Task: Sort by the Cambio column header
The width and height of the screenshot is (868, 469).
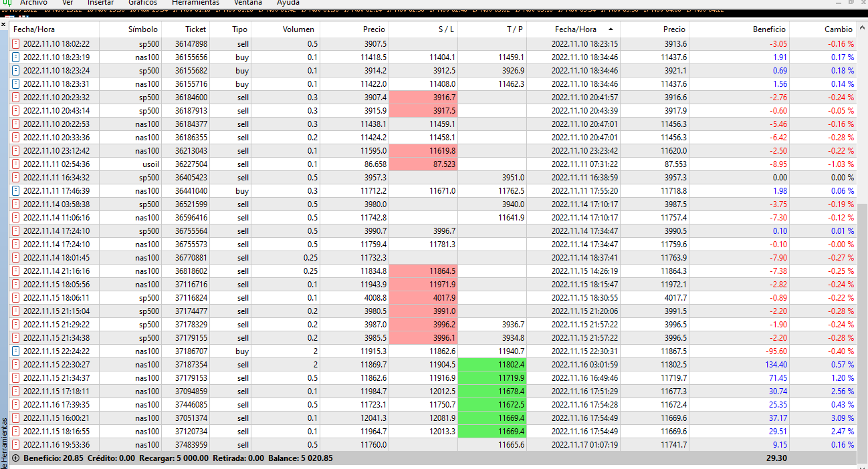Action: pos(822,29)
